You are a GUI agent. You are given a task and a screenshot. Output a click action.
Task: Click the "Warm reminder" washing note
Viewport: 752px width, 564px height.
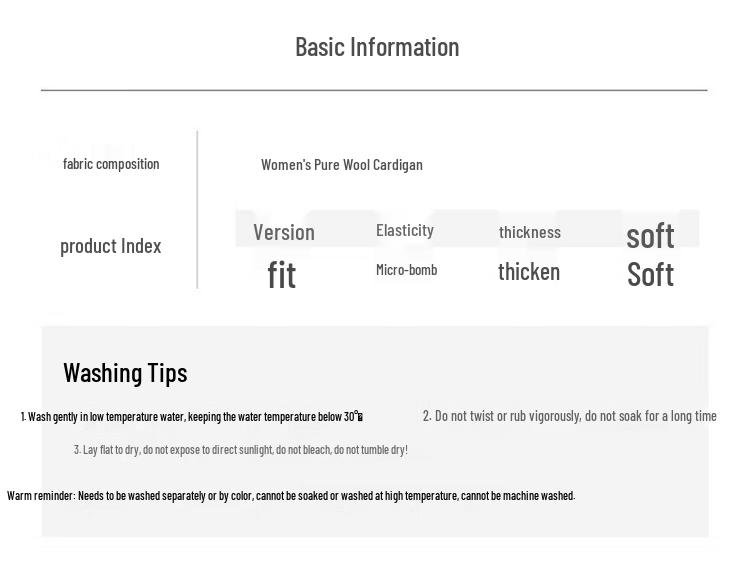tap(290, 496)
